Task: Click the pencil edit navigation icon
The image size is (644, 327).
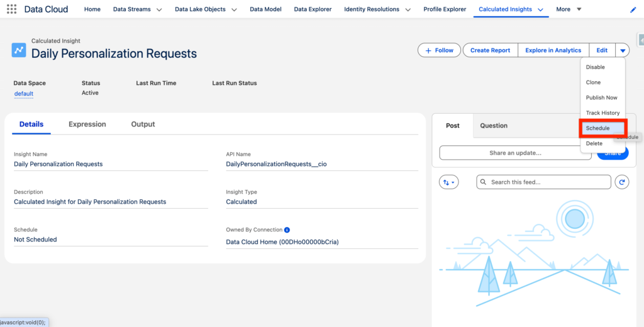Action: (x=633, y=10)
